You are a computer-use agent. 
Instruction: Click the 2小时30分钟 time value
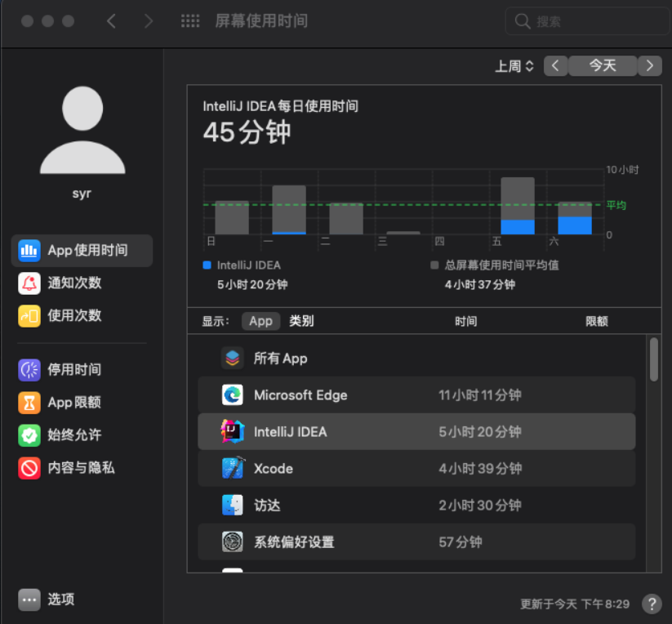tap(480, 506)
